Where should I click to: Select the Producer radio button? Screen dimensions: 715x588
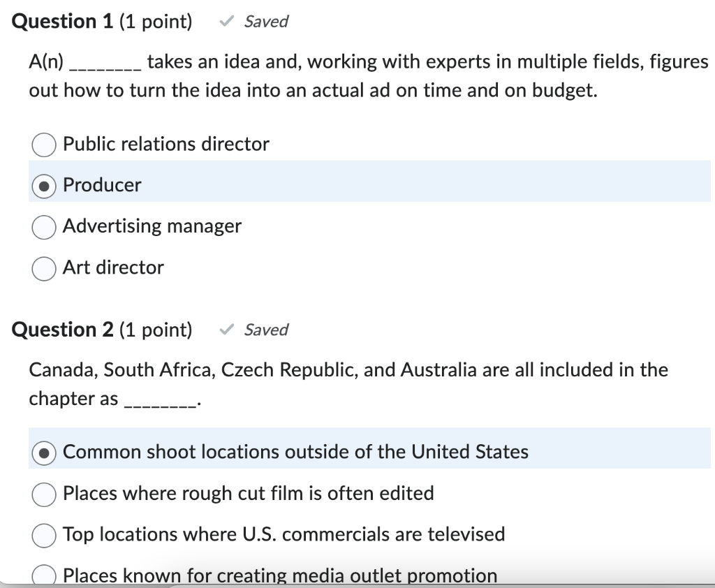click(x=43, y=185)
